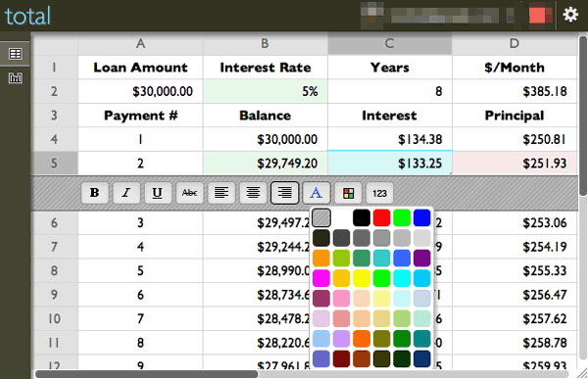The width and height of the screenshot is (588, 379).
Task: Choose the magenta color swatch
Action: click(x=321, y=278)
